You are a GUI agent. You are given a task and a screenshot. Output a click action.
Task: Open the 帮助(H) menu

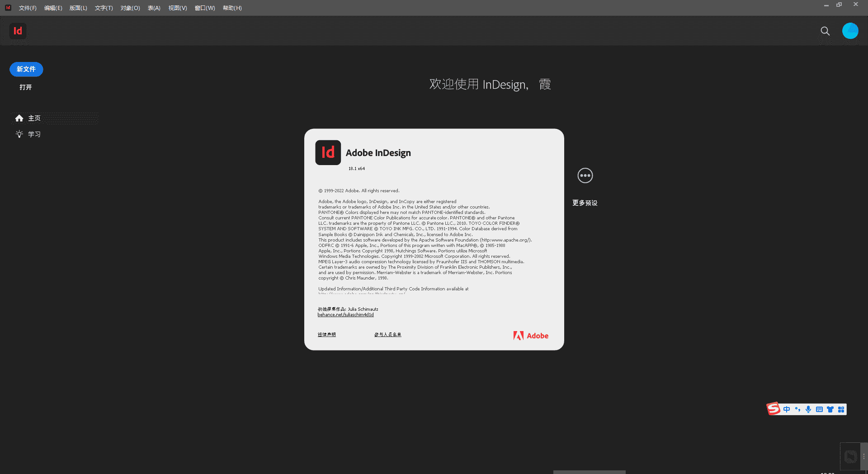[232, 8]
